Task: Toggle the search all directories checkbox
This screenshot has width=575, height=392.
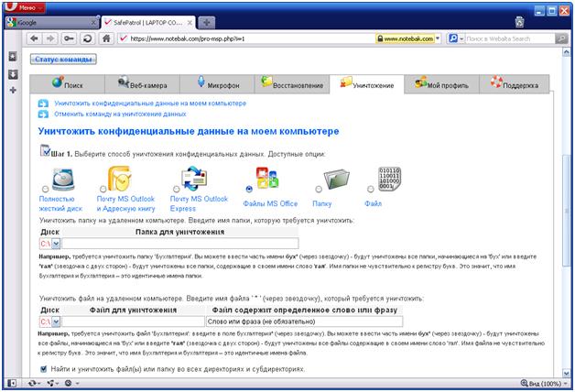Action: click(x=44, y=369)
